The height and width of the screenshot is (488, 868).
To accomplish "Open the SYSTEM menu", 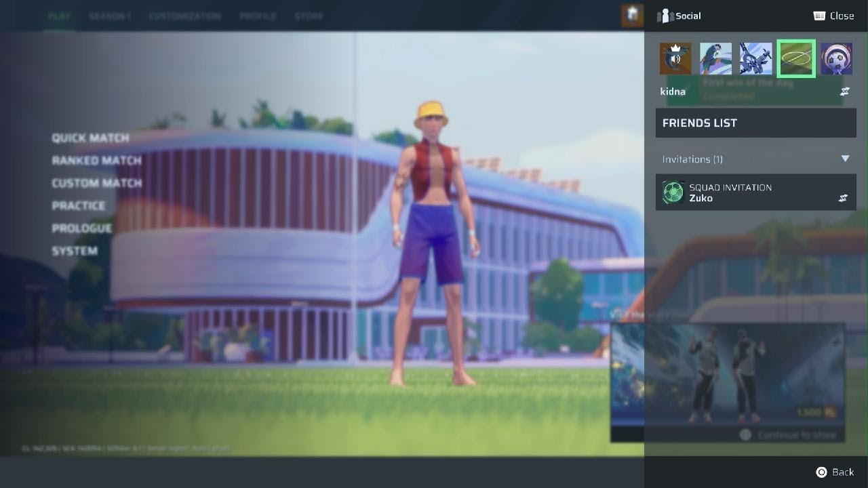I will pos(75,251).
